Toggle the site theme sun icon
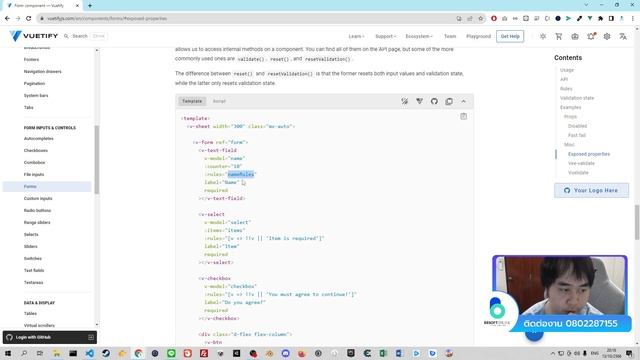 [x=543, y=36]
